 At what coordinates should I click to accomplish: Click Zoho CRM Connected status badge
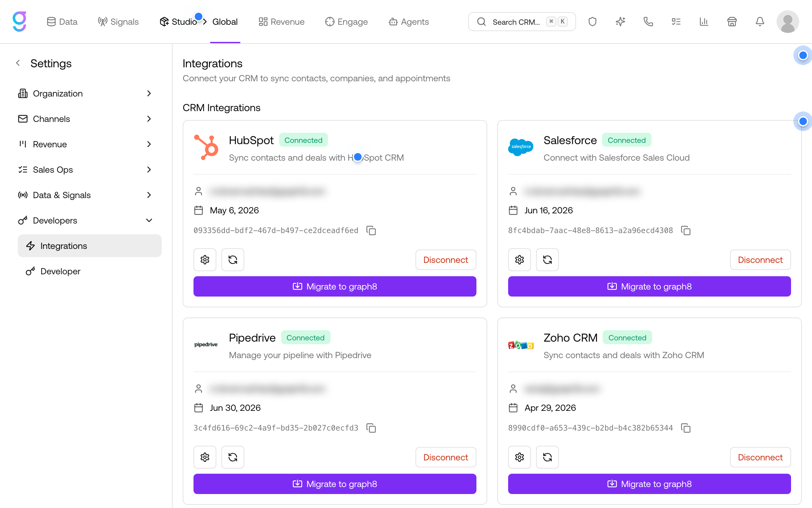click(x=627, y=337)
